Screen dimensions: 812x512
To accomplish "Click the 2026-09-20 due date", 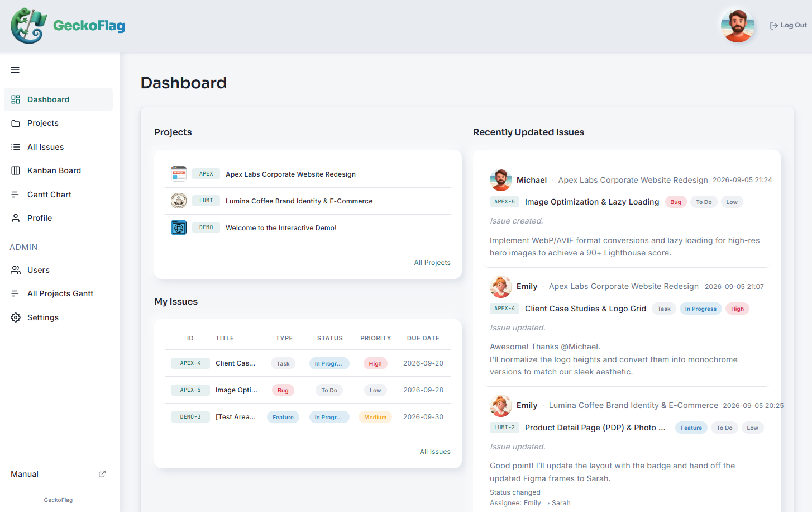I will 423,363.
